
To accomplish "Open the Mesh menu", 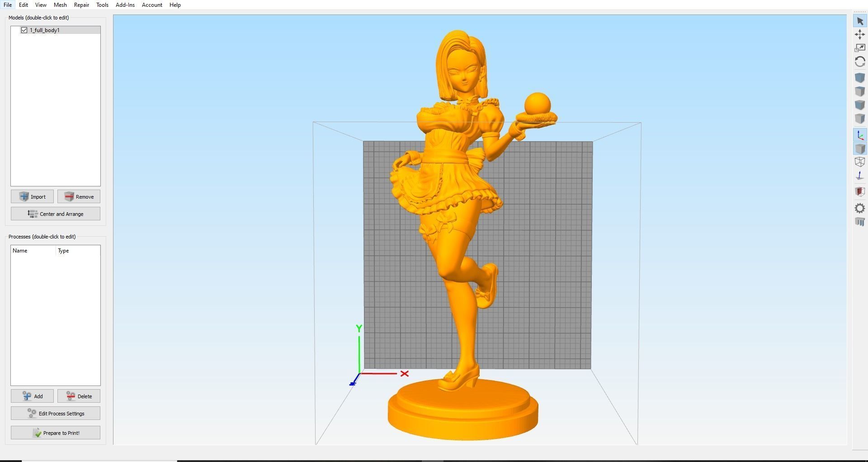I will [60, 5].
